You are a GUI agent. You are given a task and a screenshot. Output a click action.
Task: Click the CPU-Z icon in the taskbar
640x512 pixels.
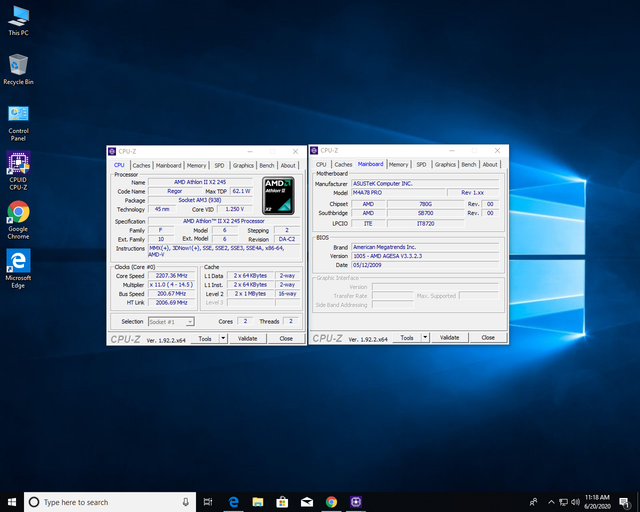tap(356, 502)
